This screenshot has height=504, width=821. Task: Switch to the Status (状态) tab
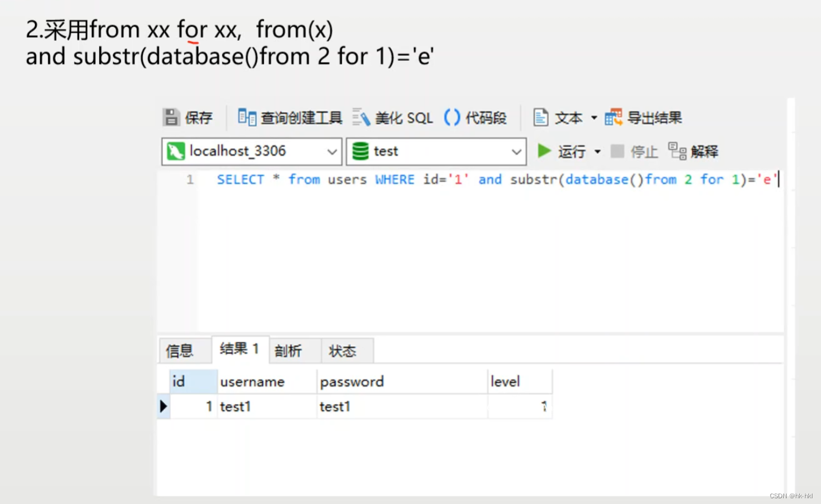pos(347,351)
